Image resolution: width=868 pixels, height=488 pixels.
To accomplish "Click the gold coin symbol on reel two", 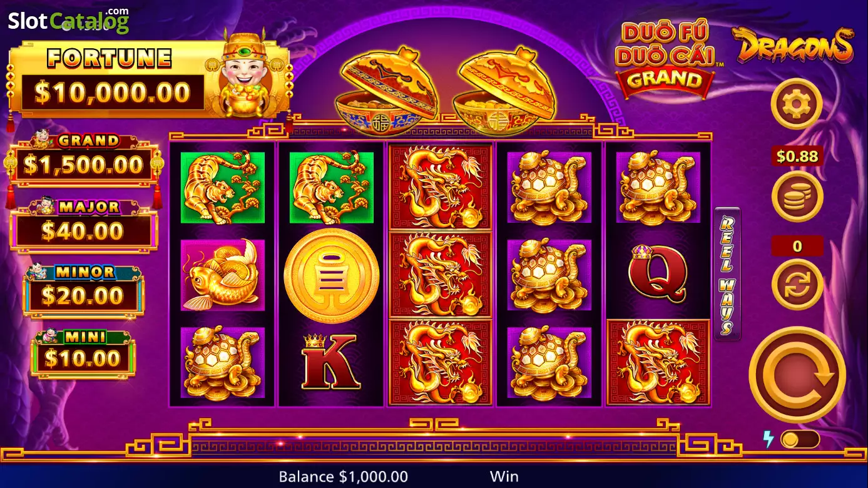I will click(x=331, y=275).
